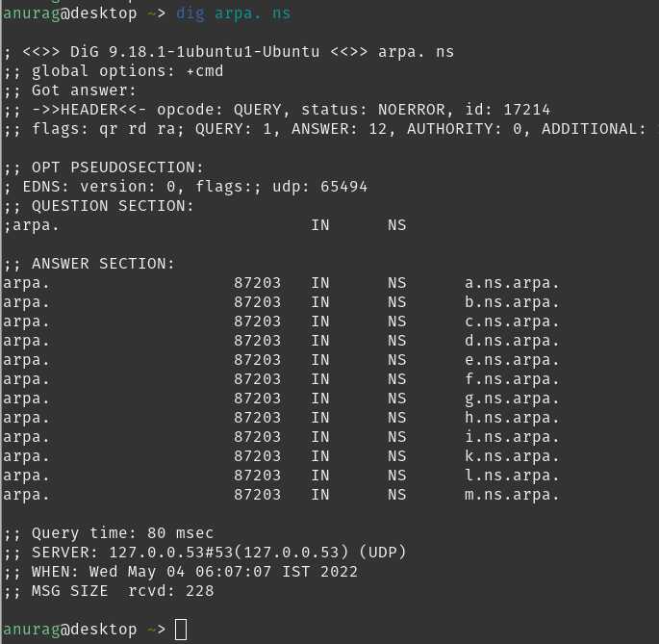Click the header id value 17214
Image resolution: width=659 pixels, height=644 pixels.
[x=526, y=110]
